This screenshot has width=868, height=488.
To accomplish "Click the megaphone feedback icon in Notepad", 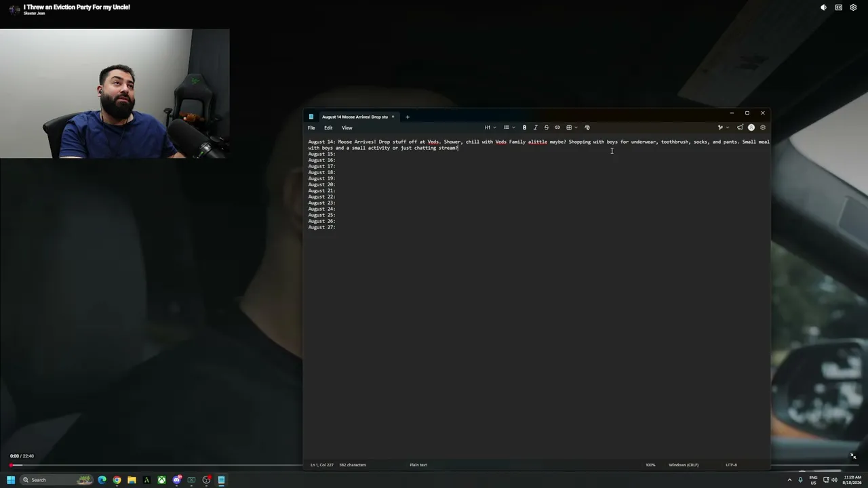I will click(x=740, y=127).
